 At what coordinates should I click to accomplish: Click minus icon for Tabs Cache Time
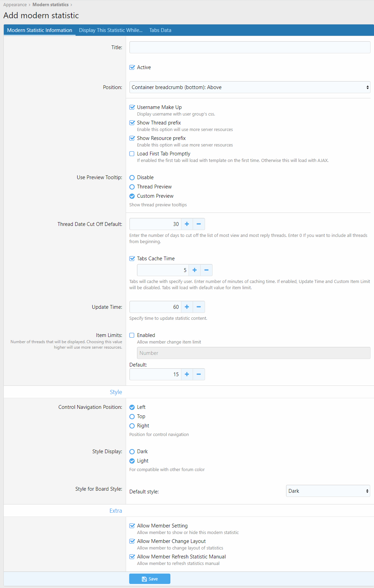coord(206,270)
